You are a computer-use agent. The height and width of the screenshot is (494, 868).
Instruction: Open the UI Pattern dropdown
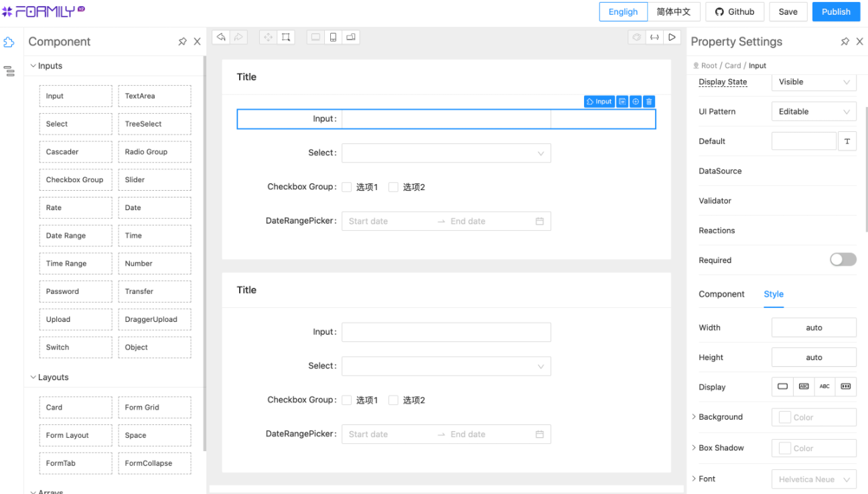[814, 112]
